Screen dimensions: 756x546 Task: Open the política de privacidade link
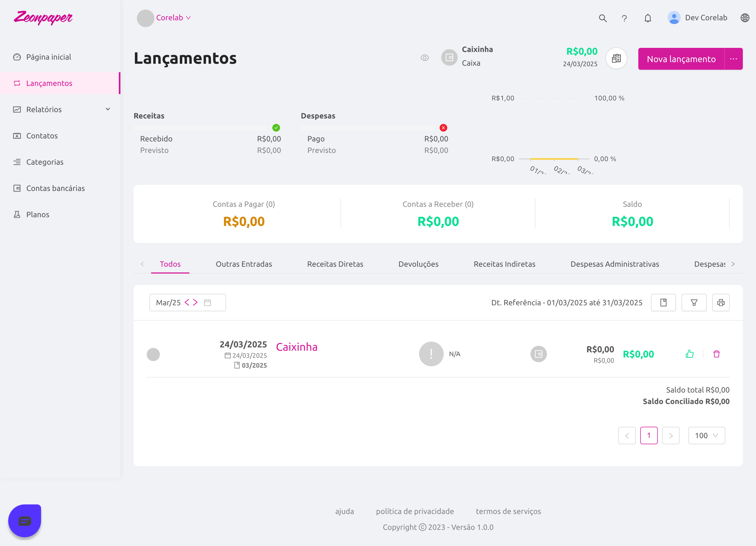[x=415, y=511]
